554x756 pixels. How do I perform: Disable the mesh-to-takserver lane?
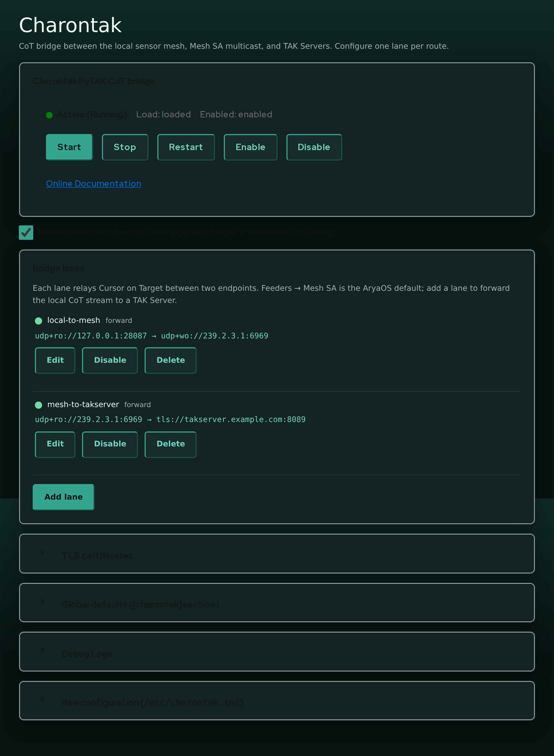pyautogui.click(x=110, y=444)
